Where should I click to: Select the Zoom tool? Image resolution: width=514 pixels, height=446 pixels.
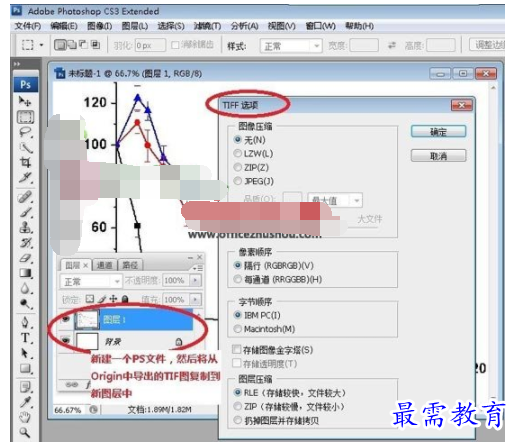pyautogui.click(x=25, y=433)
